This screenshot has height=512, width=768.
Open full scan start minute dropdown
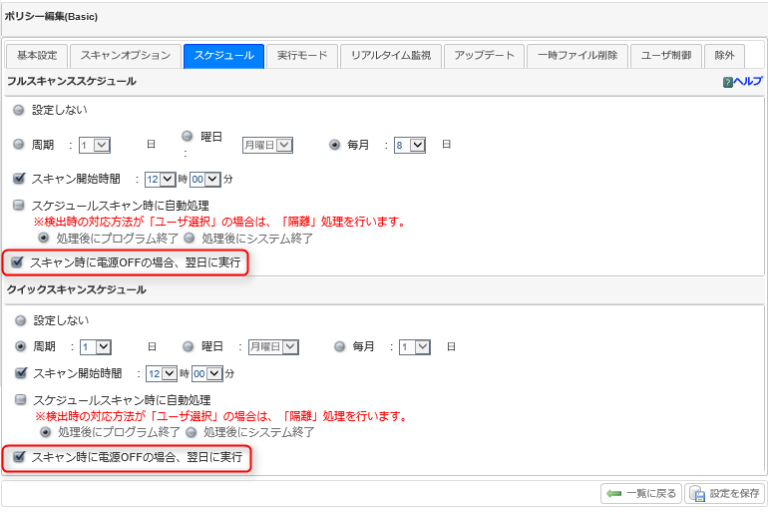tap(205, 180)
